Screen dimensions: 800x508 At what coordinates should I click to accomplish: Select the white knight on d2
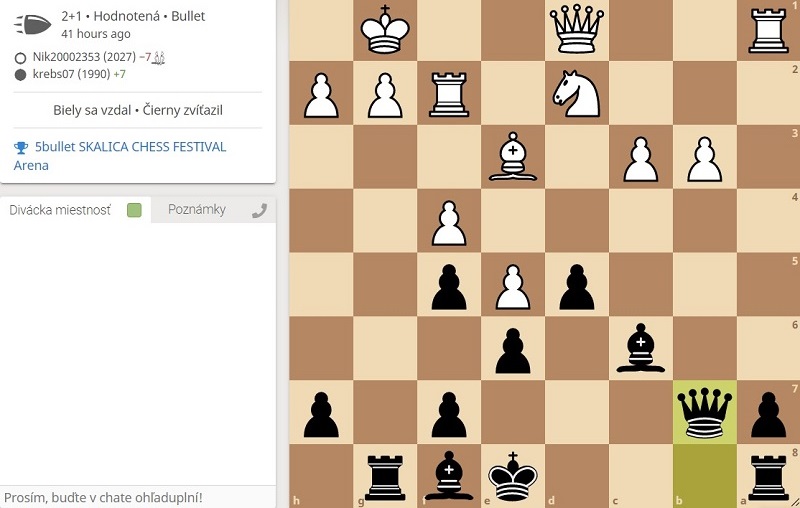[x=577, y=93]
